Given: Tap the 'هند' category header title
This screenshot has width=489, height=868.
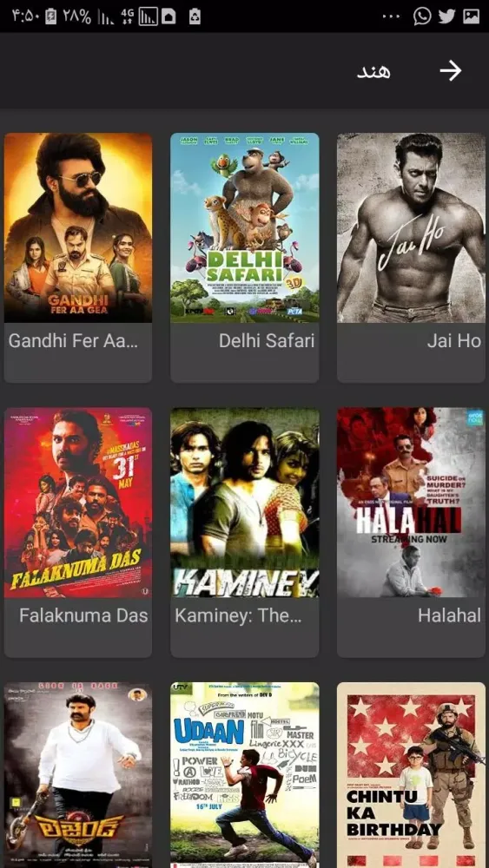Looking at the screenshot, I should 373,72.
